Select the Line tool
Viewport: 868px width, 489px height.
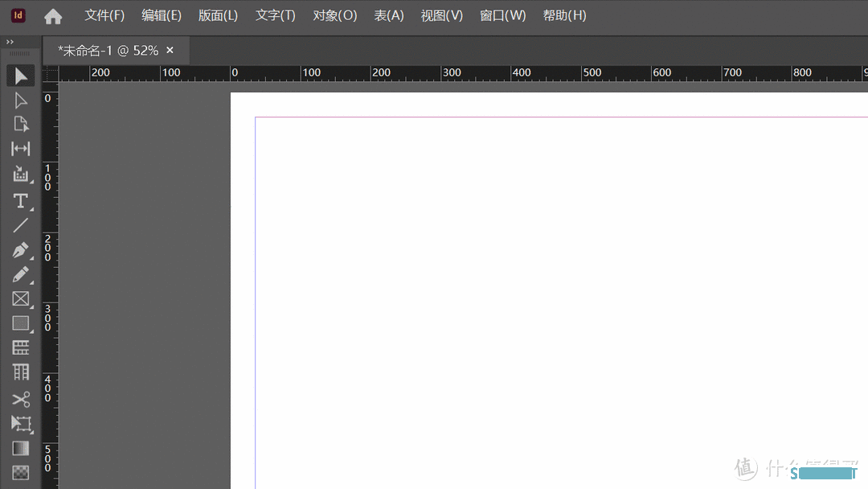coord(20,225)
